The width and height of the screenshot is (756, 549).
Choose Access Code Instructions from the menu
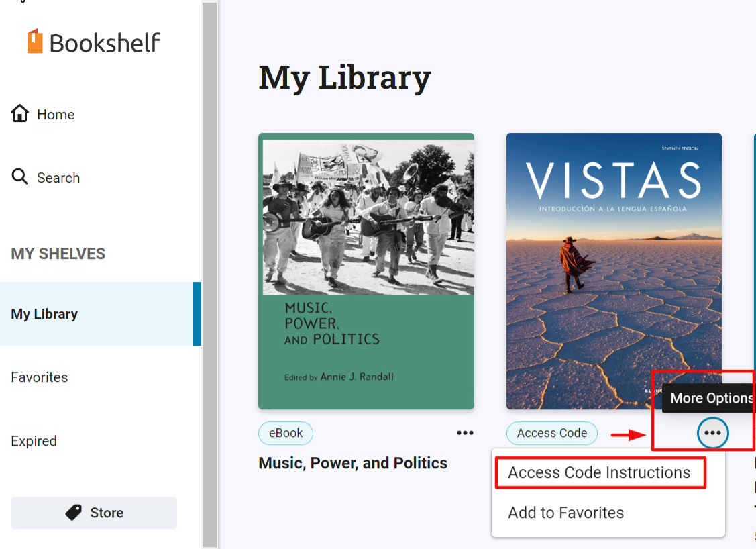(x=600, y=472)
